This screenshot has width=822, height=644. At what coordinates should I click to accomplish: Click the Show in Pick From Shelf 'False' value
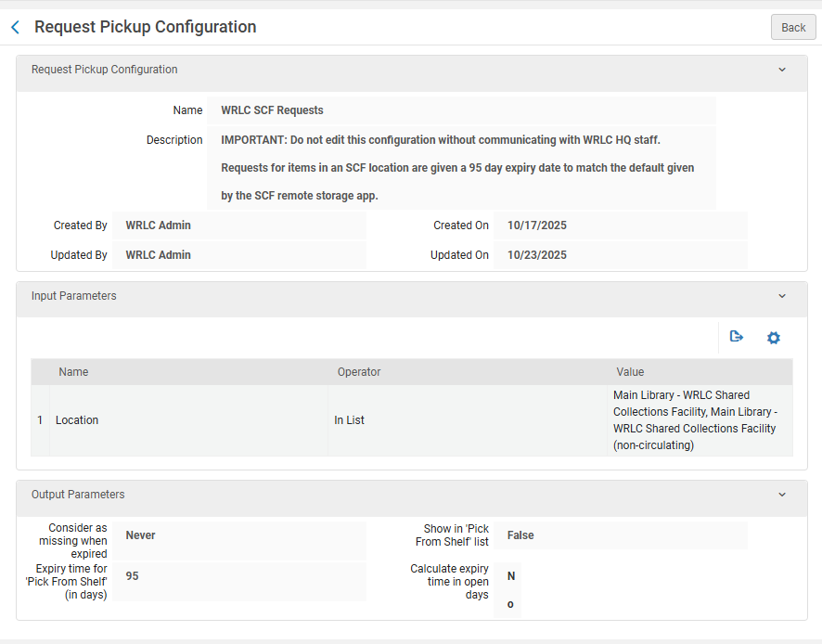coord(520,535)
